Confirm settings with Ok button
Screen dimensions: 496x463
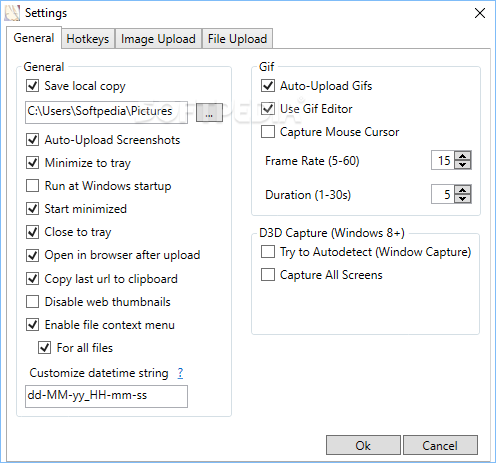(x=363, y=445)
